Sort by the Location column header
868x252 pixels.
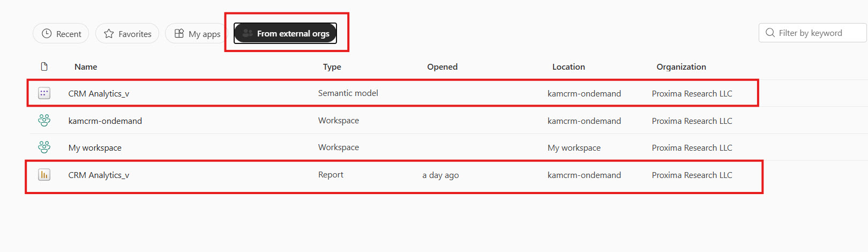[x=568, y=67]
